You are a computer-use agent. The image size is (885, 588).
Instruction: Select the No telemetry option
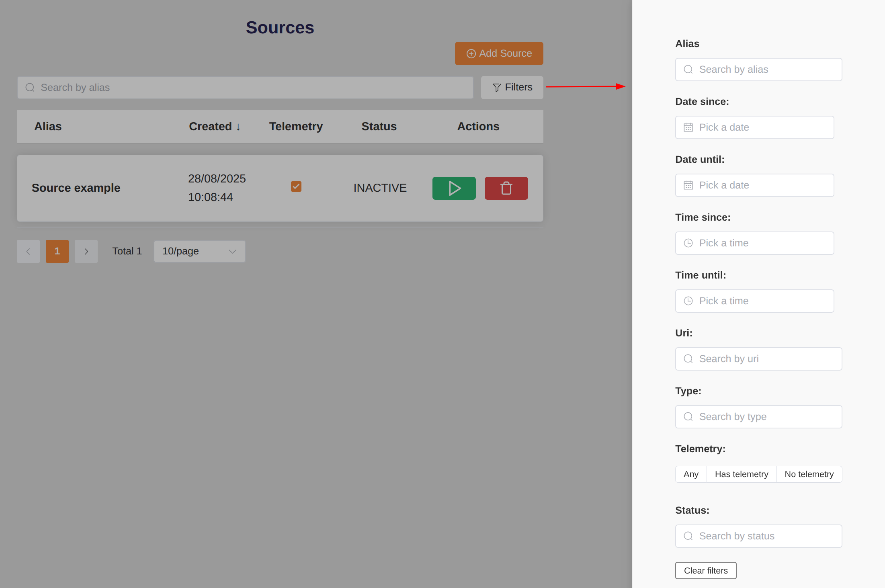coord(809,474)
